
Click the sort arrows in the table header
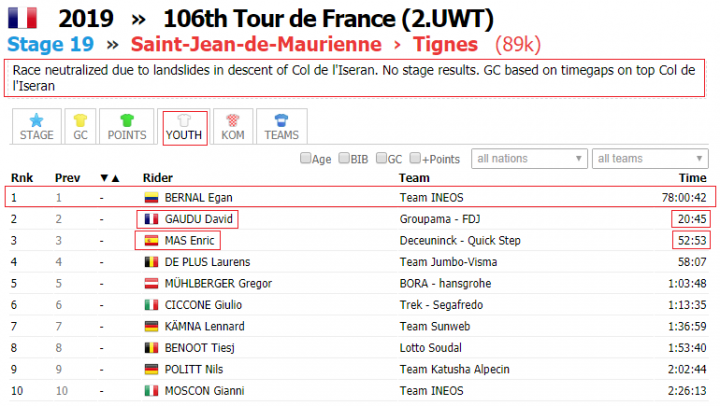point(110,178)
